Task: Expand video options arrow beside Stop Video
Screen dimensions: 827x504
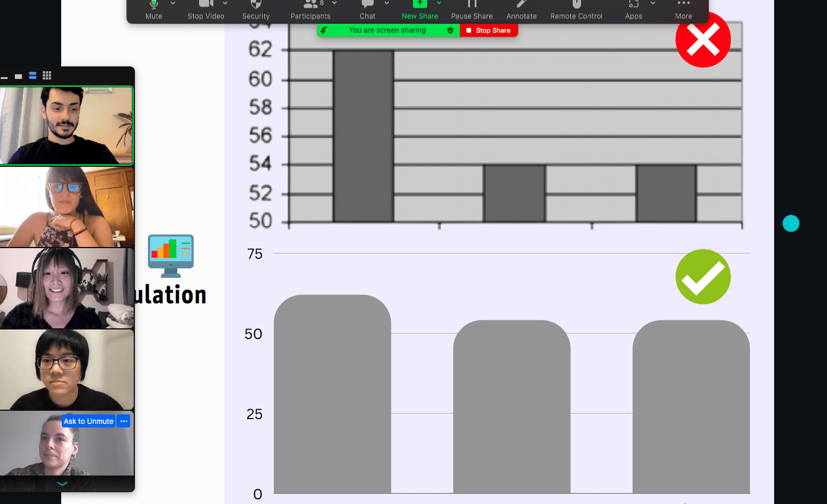Action: pyautogui.click(x=225, y=3)
